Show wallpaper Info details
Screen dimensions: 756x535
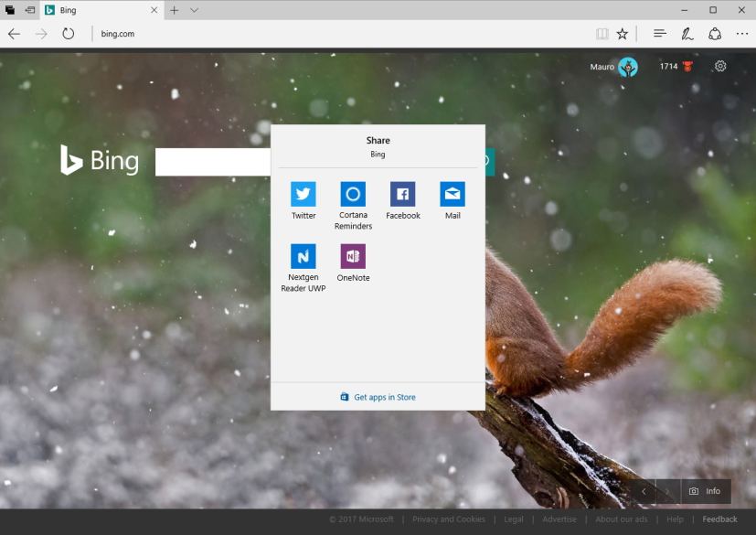704,491
